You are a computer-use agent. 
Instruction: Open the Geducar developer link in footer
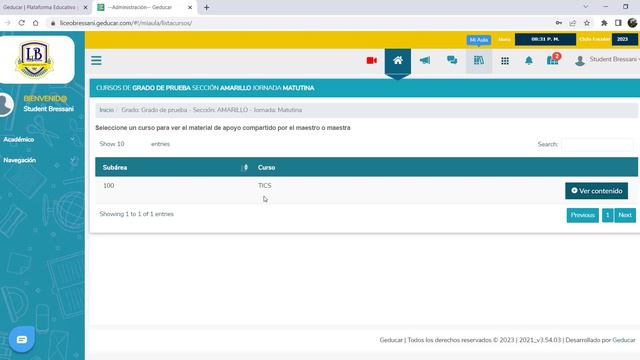tap(624, 340)
